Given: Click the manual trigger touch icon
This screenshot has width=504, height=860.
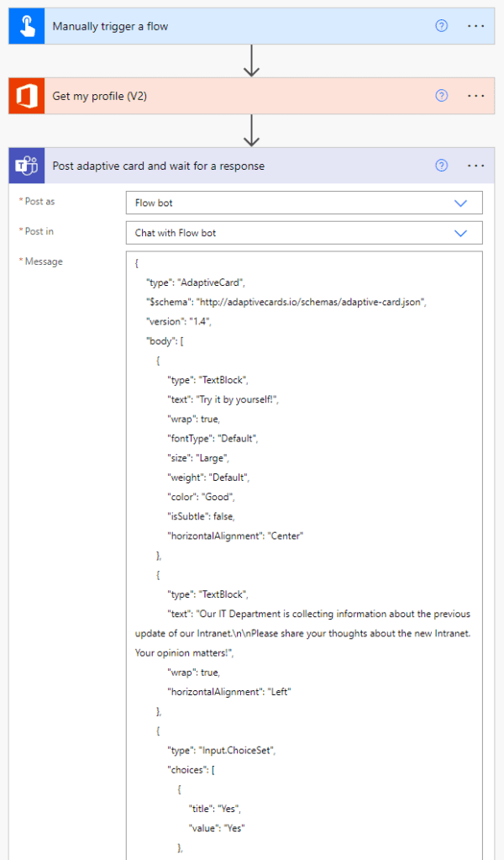Looking at the screenshot, I should pyautogui.click(x=26, y=26).
